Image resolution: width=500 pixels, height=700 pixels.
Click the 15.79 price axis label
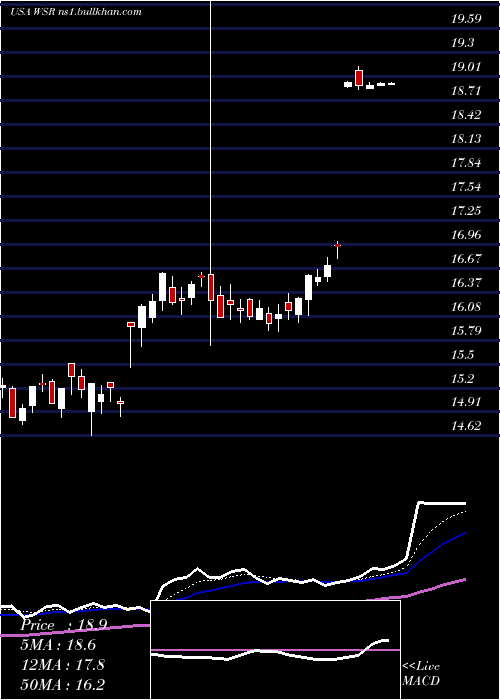tap(466, 331)
